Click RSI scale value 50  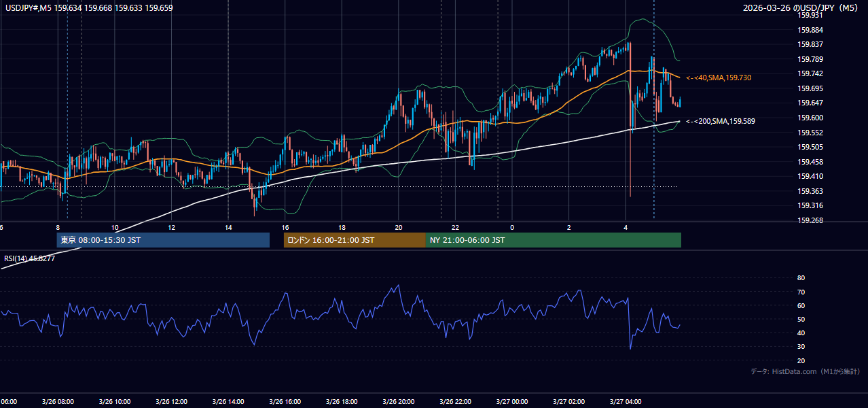[x=801, y=319]
